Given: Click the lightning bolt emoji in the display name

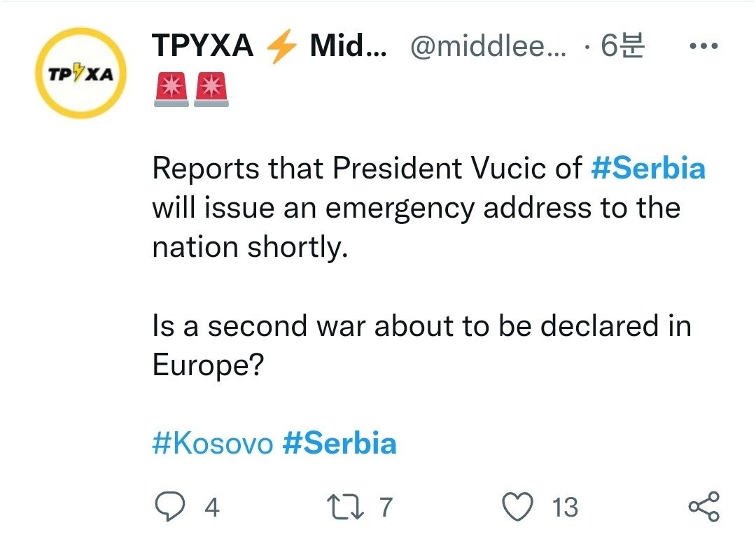Looking at the screenshot, I should (x=281, y=48).
